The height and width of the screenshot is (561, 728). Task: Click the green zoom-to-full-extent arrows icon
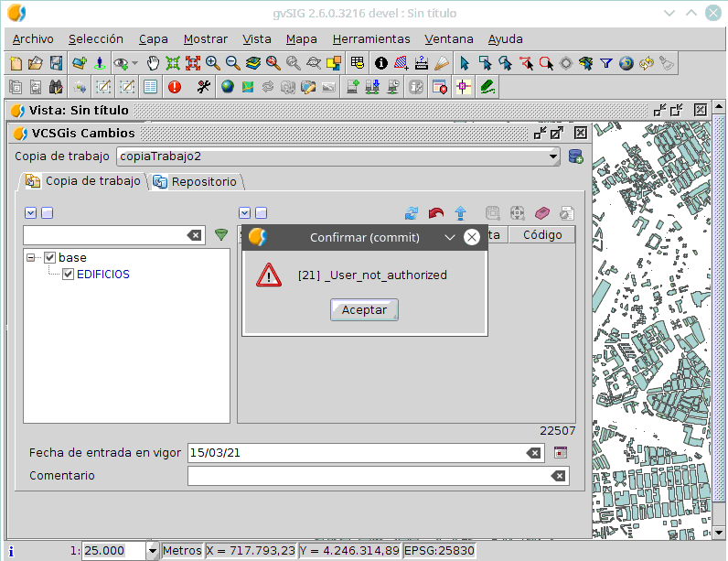click(173, 63)
